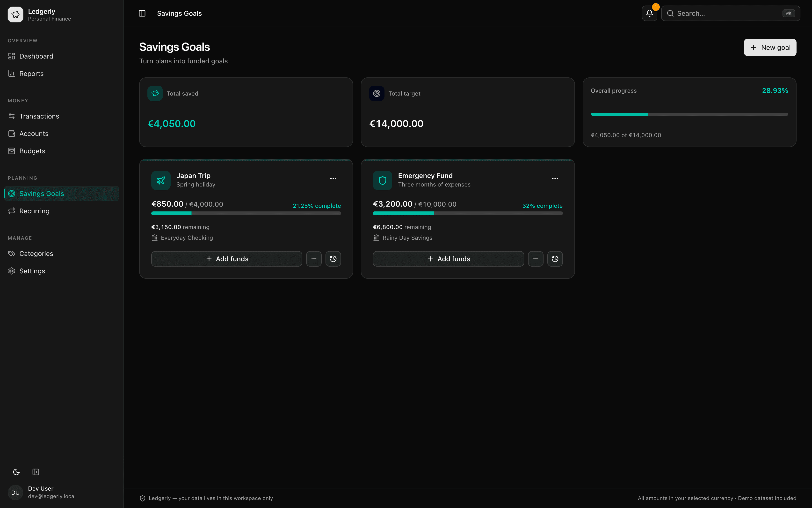
Task: Go to Categories
Action: point(61,254)
